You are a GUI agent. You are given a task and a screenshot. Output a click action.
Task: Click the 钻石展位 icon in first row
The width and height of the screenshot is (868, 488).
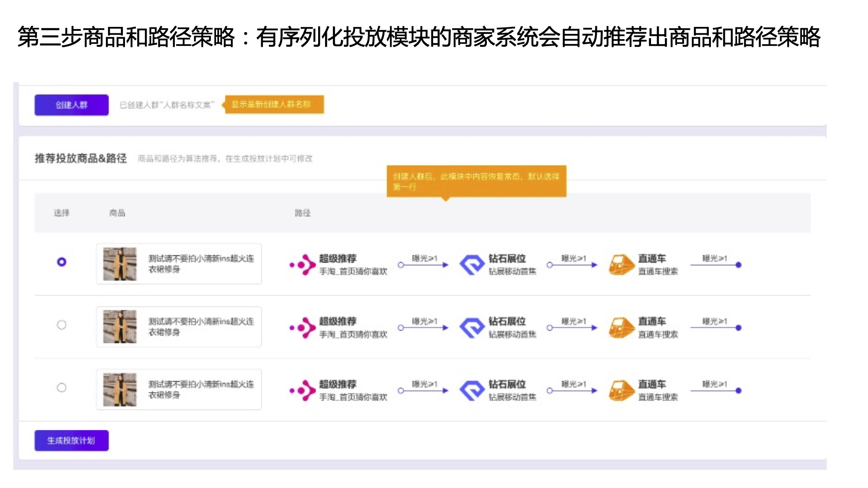coord(472,265)
